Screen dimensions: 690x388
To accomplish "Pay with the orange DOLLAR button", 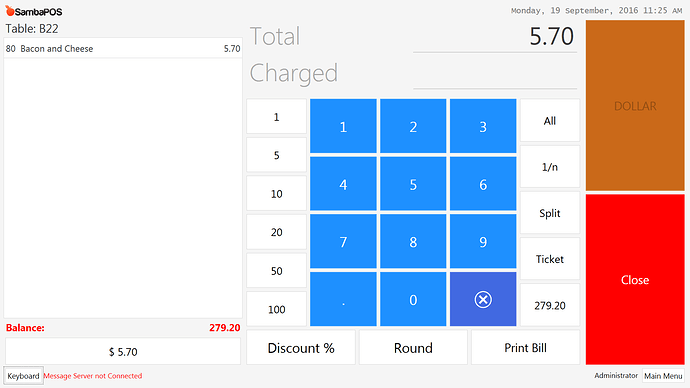I will 635,106.
